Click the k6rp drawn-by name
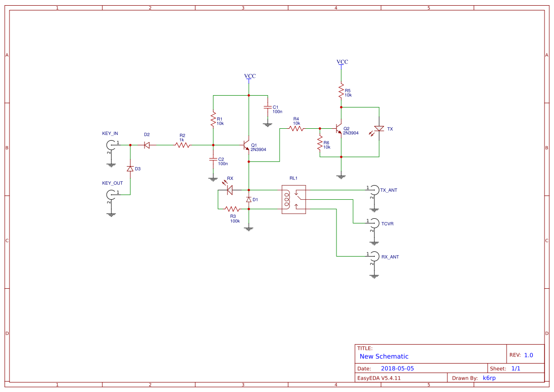This screenshot has width=554, height=392. click(x=490, y=378)
